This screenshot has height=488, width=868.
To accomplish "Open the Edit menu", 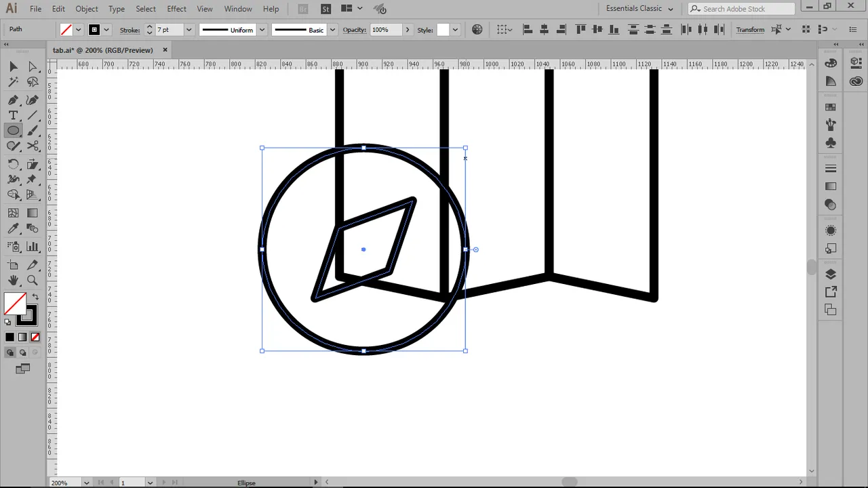I will point(58,9).
